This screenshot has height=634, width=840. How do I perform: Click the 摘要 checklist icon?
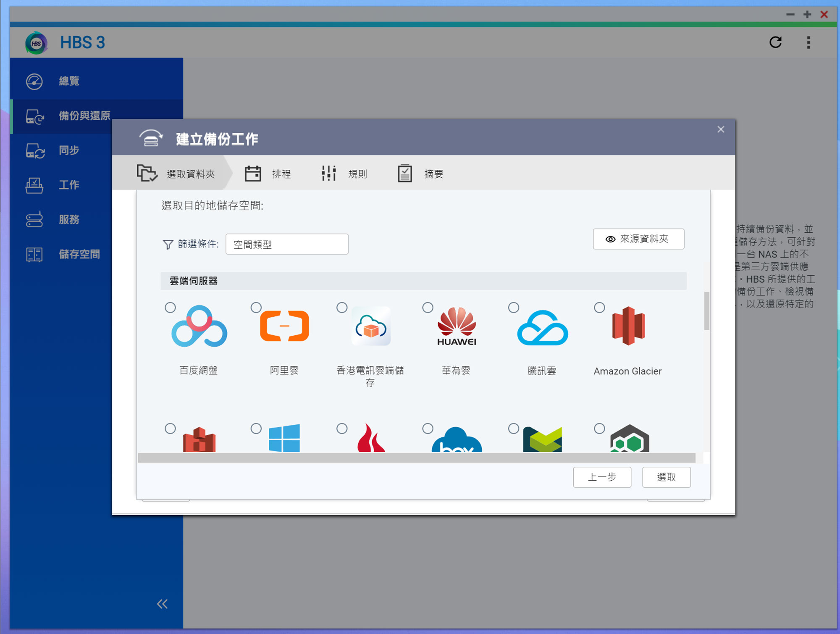405,174
